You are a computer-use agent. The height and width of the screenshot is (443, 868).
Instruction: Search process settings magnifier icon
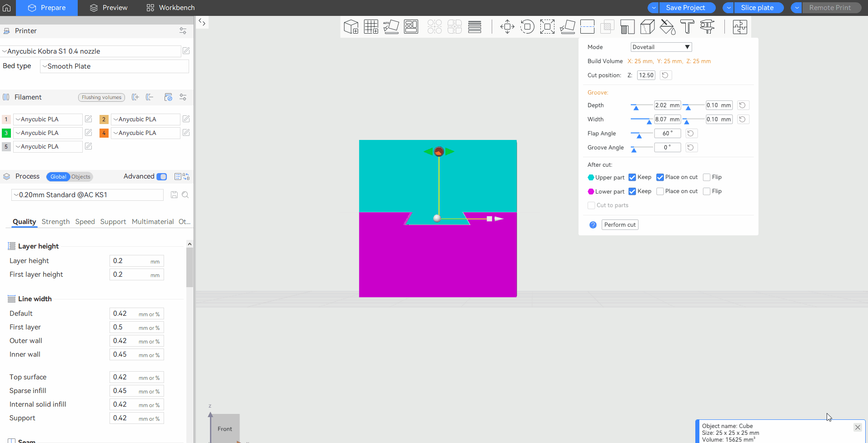coord(185,195)
